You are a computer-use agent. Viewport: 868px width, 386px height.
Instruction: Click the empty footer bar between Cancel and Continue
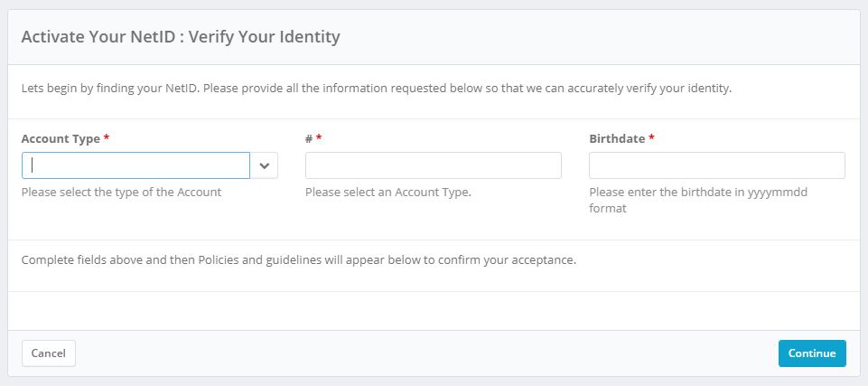(x=425, y=353)
